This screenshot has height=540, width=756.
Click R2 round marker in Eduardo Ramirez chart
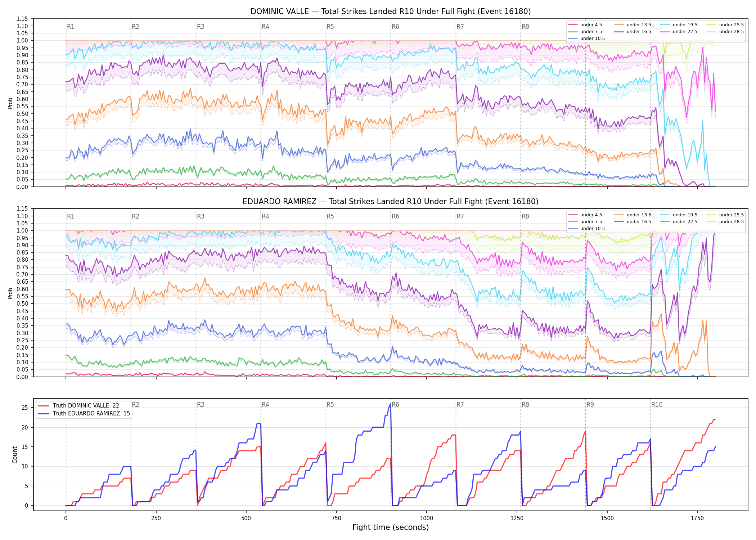(x=135, y=216)
